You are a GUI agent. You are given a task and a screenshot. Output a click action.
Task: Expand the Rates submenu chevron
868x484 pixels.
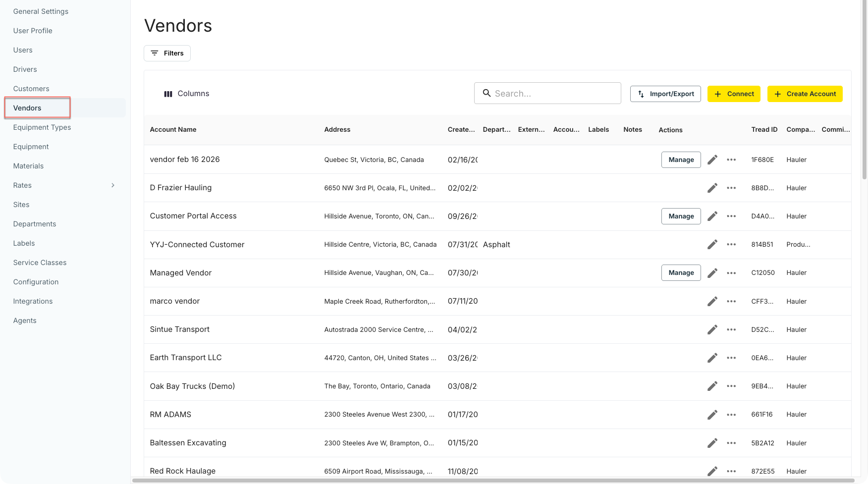pos(113,185)
